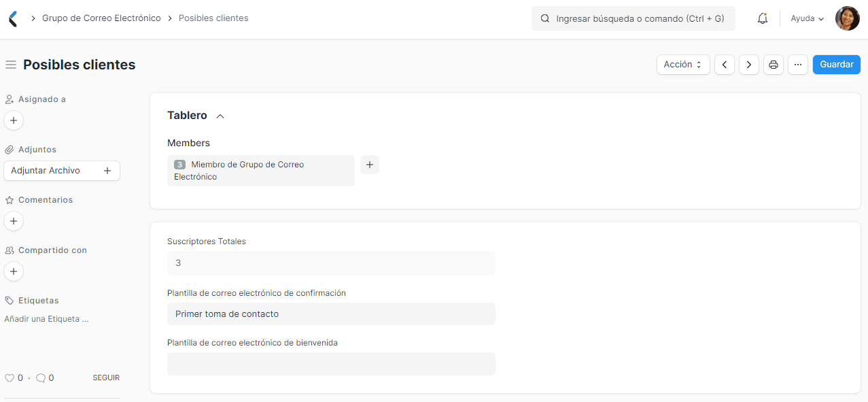868x402 pixels.
Task: Open the search with the magnifier icon
Action: (544, 18)
